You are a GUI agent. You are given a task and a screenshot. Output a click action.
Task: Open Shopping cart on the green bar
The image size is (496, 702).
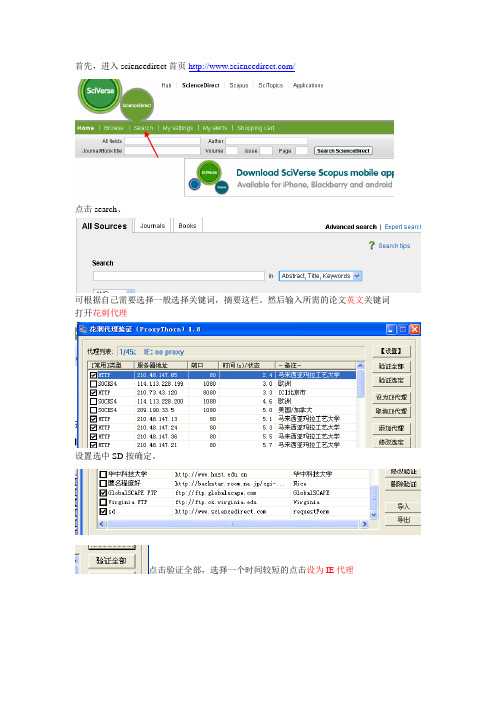256,128
